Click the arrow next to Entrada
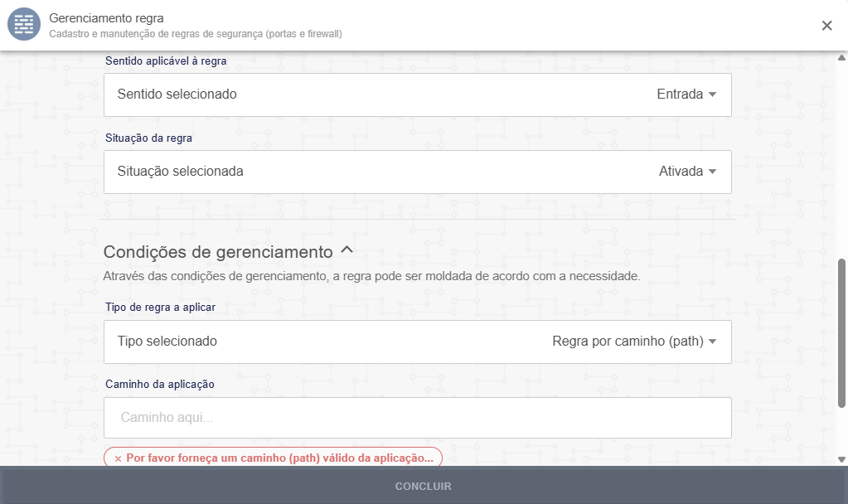The image size is (848, 504). coord(712,94)
